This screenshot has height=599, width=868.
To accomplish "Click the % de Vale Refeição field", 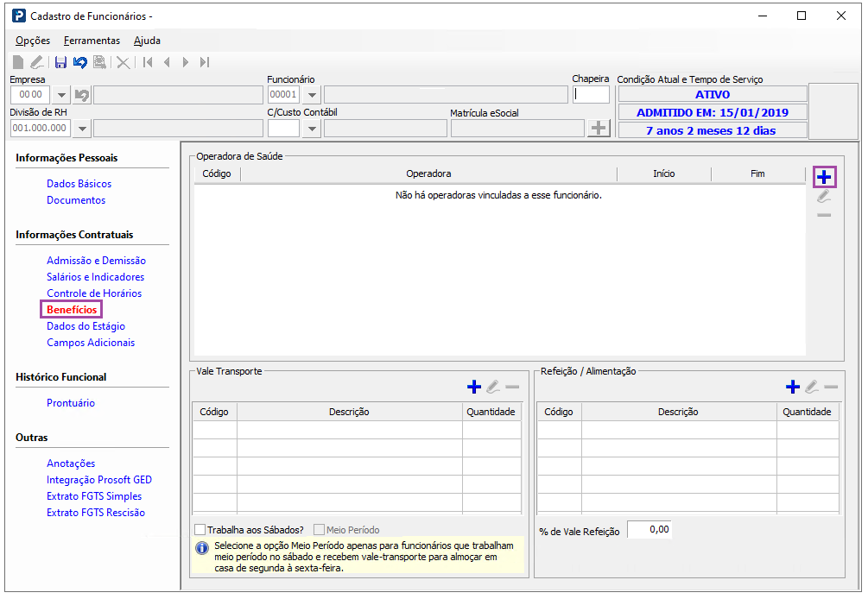I will coord(649,530).
